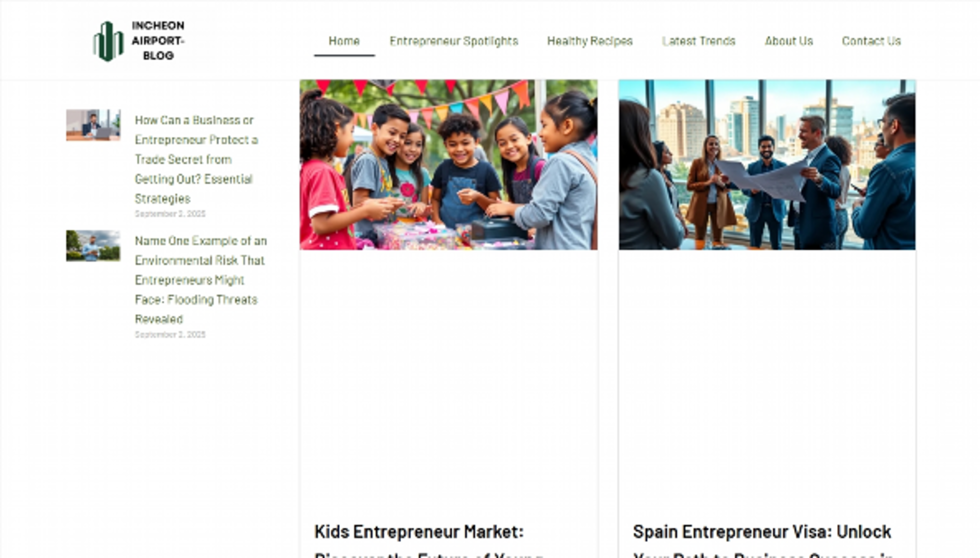Click the kids market featured image
The width and height of the screenshot is (980, 558).
(448, 165)
